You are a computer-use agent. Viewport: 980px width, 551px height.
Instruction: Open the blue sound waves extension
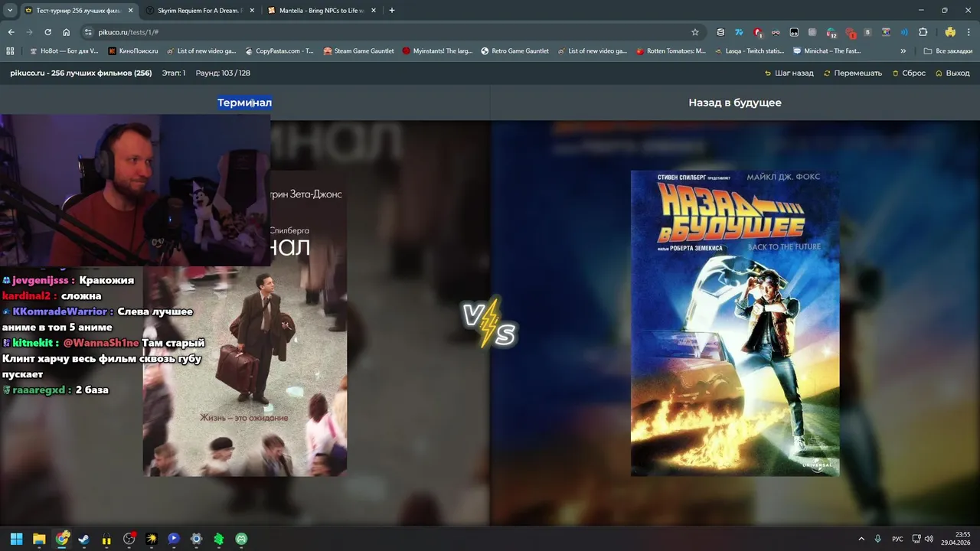904,32
